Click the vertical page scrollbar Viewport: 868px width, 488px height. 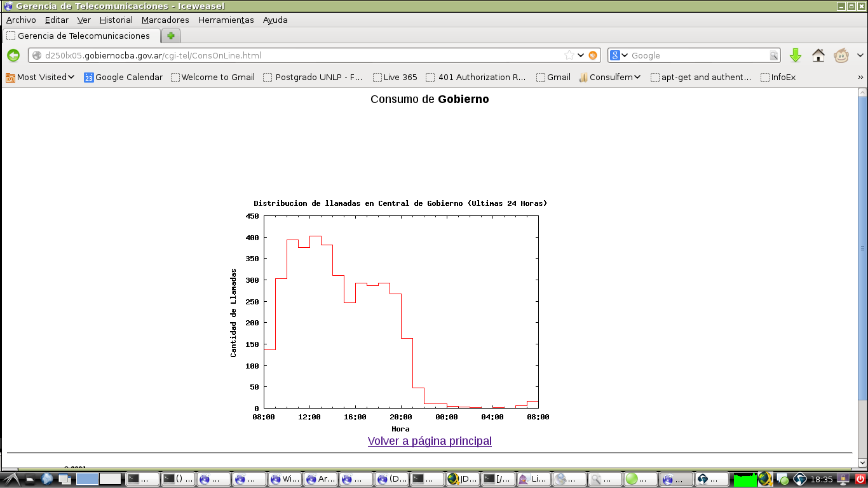click(862, 248)
